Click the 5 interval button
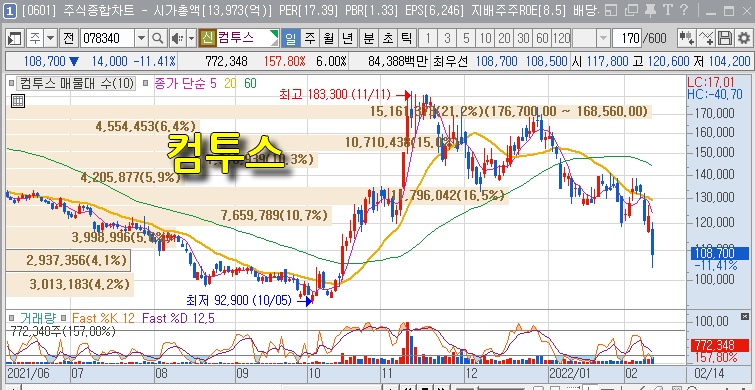 pyautogui.click(x=466, y=38)
